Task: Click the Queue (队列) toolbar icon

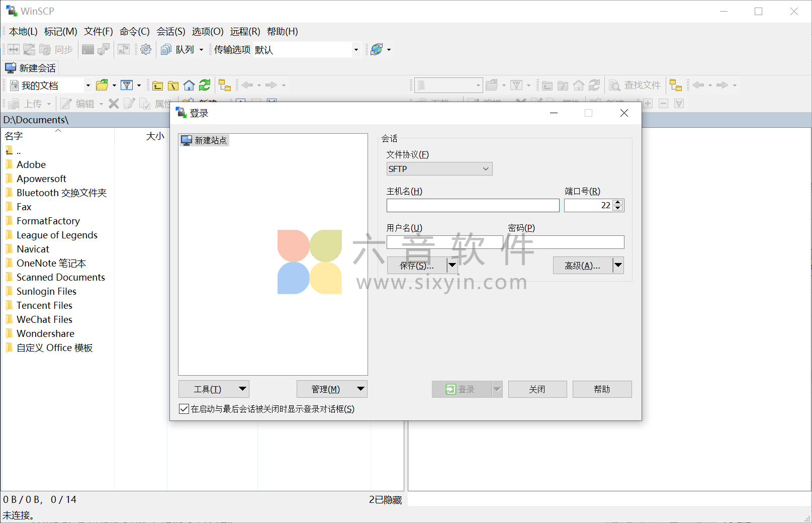Action: pos(173,49)
